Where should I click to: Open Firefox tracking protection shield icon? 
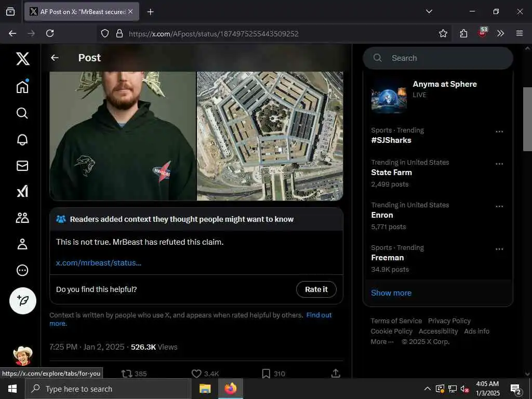pyautogui.click(x=105, y=33)
